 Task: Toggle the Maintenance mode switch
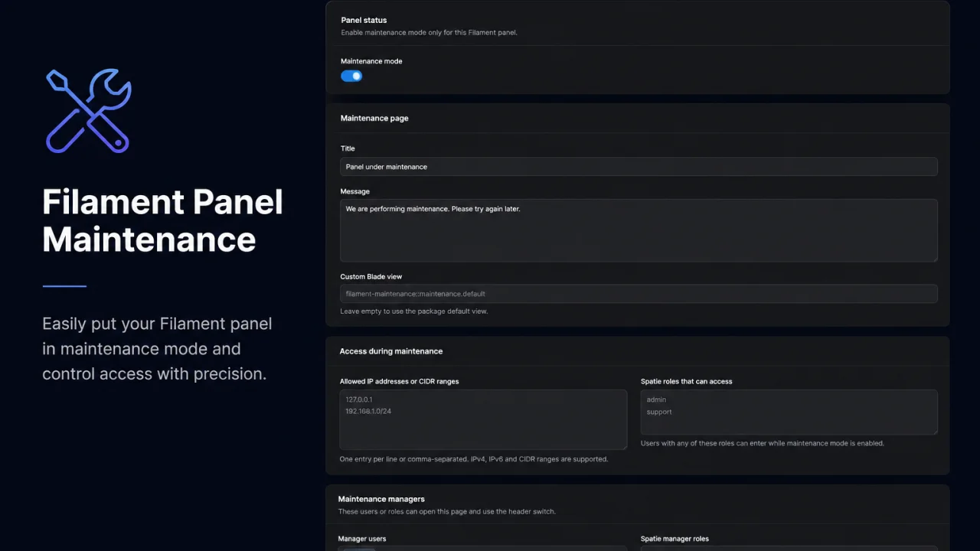click(x=351, y=76)
